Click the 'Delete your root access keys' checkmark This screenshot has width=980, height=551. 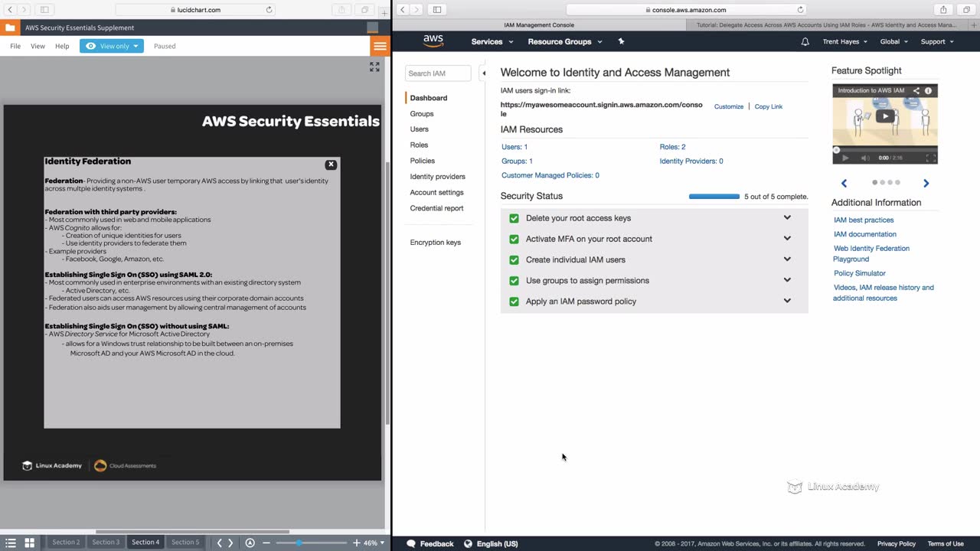514,218
